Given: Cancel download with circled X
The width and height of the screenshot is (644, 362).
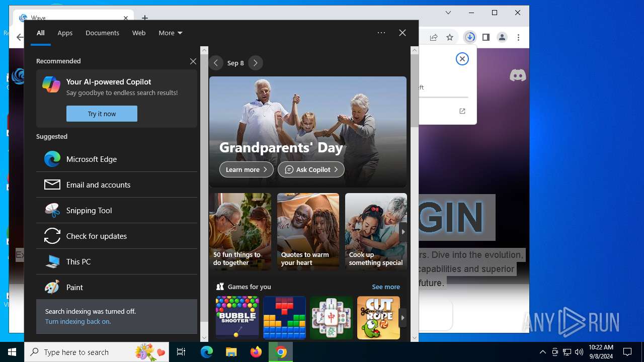Looking at the screenshot, I should [462, 59].
